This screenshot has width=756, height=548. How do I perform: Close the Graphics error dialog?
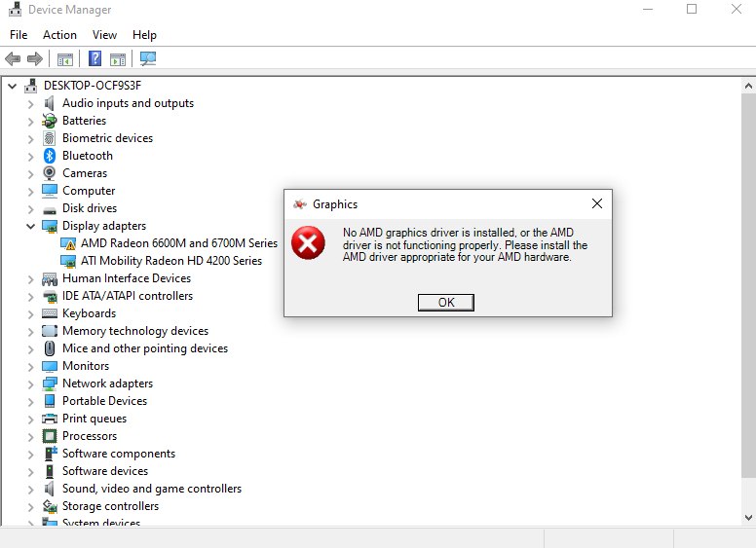597,203
